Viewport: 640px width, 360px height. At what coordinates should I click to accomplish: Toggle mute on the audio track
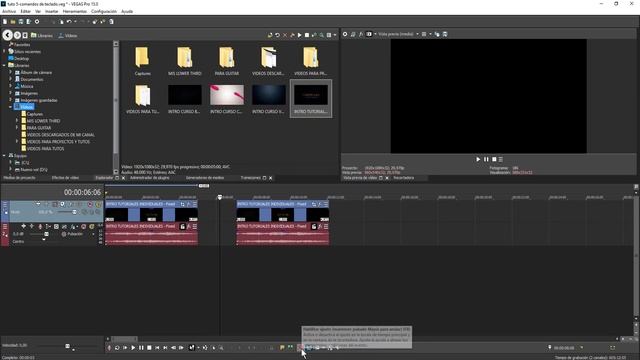[84, 226]
